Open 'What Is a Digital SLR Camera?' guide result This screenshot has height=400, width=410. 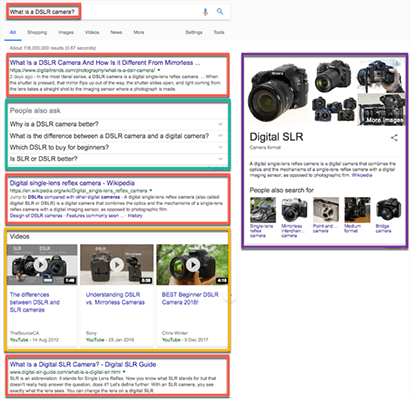click(83, 364)
